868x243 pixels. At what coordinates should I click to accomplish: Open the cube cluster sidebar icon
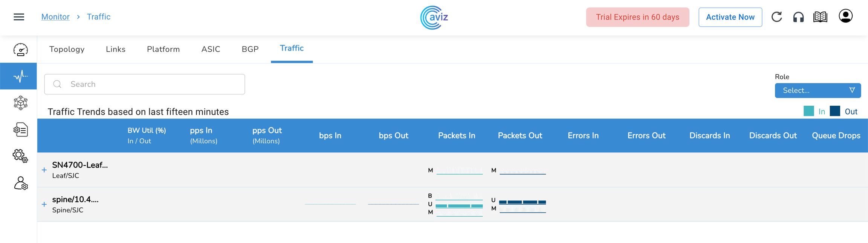[x=20, y=103]
